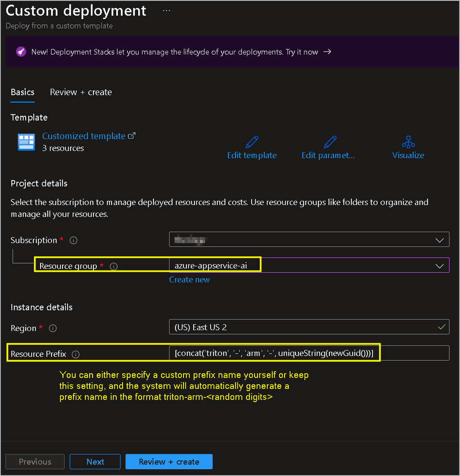Click the Edit template link text

(252, 155)
